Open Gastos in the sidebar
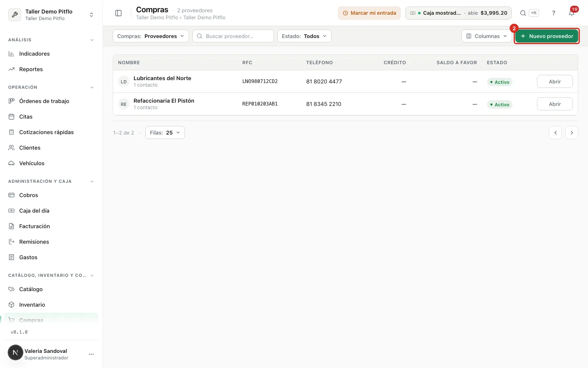588x368 pixels. (51, 257)
